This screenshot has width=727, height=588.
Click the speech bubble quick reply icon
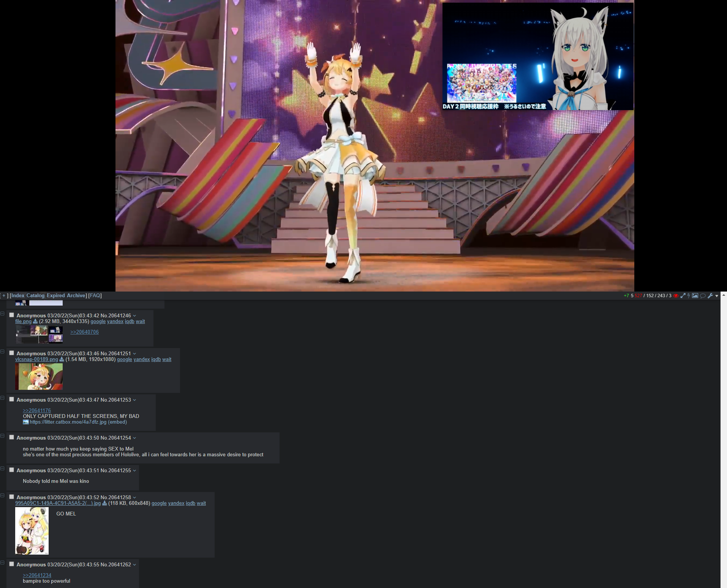point(703,296)
